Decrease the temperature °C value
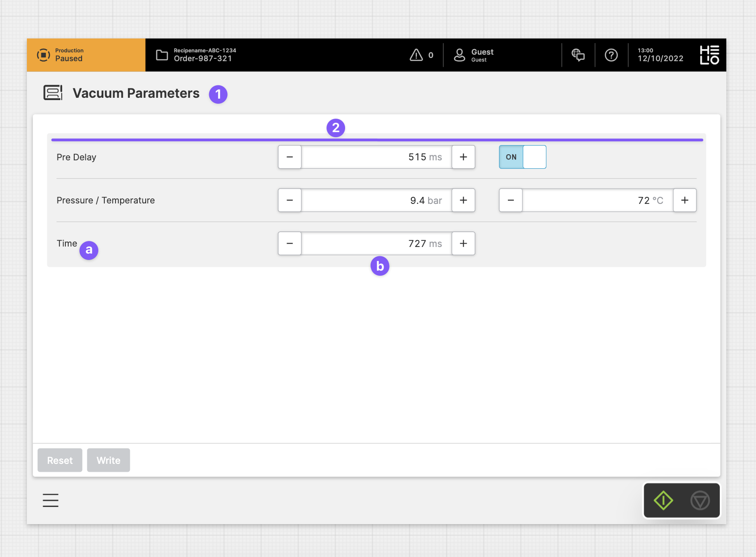756x557 pixels. click(511, 200)
